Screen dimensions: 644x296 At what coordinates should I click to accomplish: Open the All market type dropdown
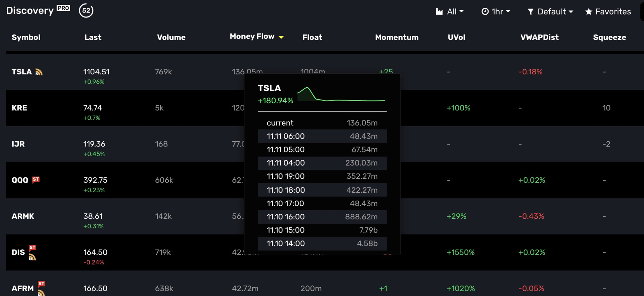coord(450,12)
